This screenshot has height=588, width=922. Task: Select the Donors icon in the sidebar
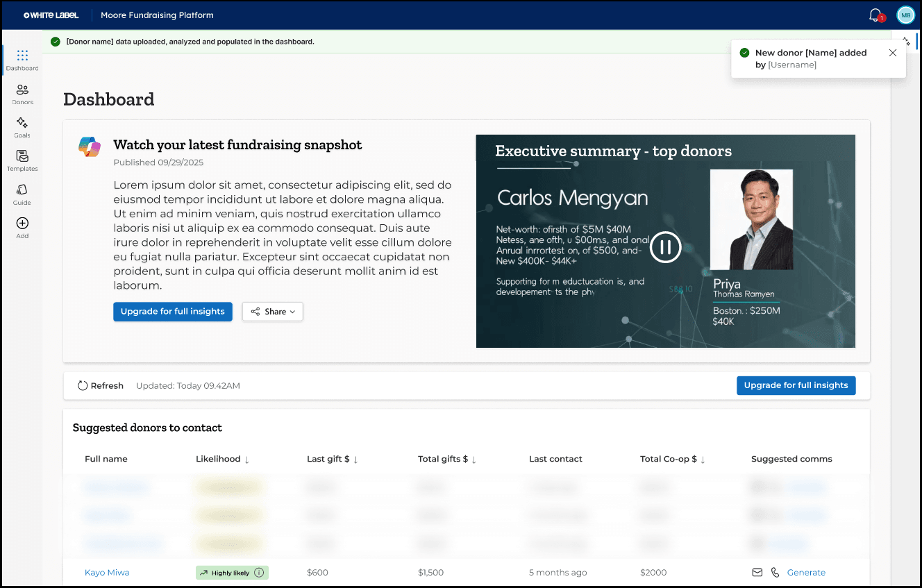click(22, 90)
